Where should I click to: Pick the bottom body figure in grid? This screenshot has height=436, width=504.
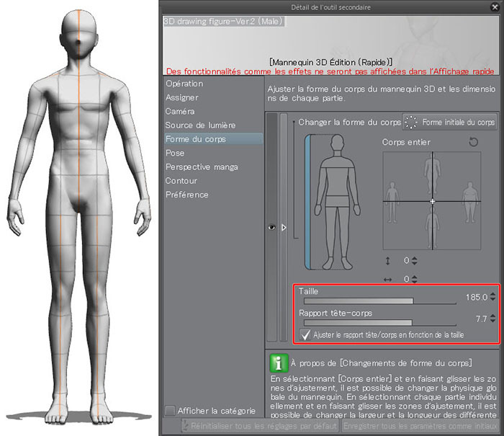coord(432,228)
